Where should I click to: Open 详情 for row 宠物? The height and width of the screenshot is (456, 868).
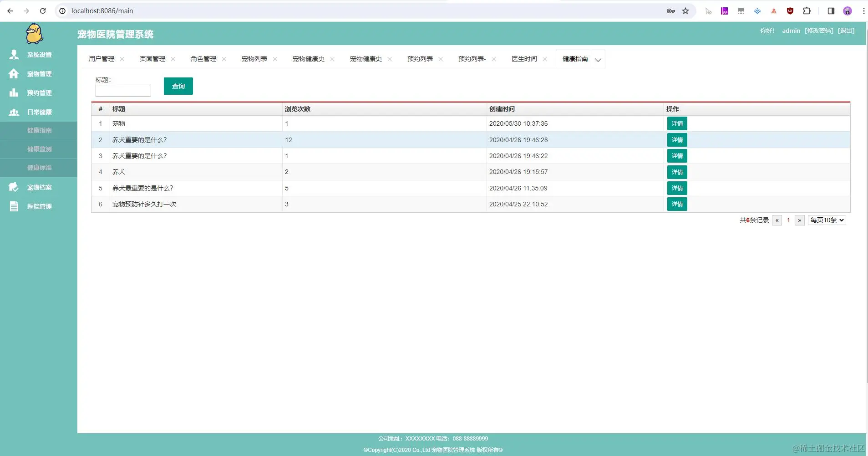click(677, 123)
